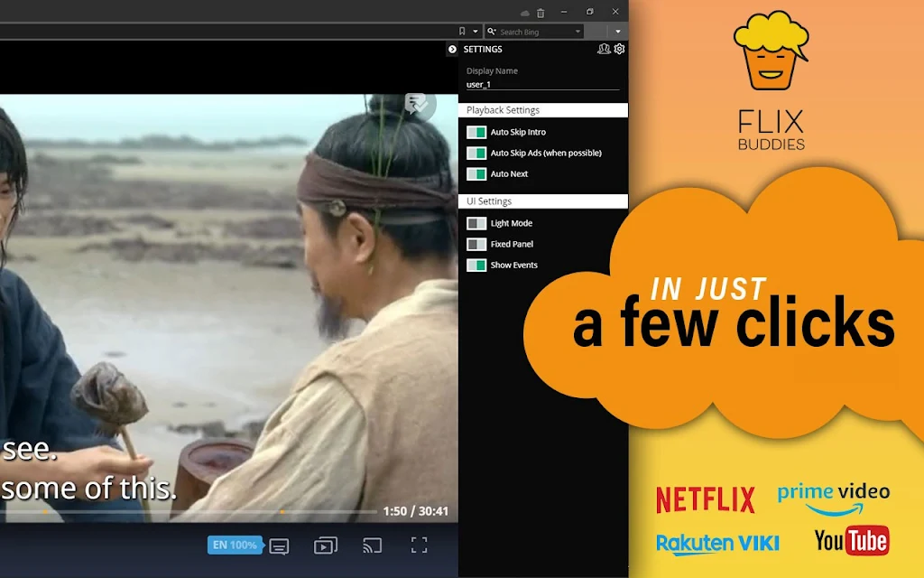Click the YouTube logo

point(852,540)
